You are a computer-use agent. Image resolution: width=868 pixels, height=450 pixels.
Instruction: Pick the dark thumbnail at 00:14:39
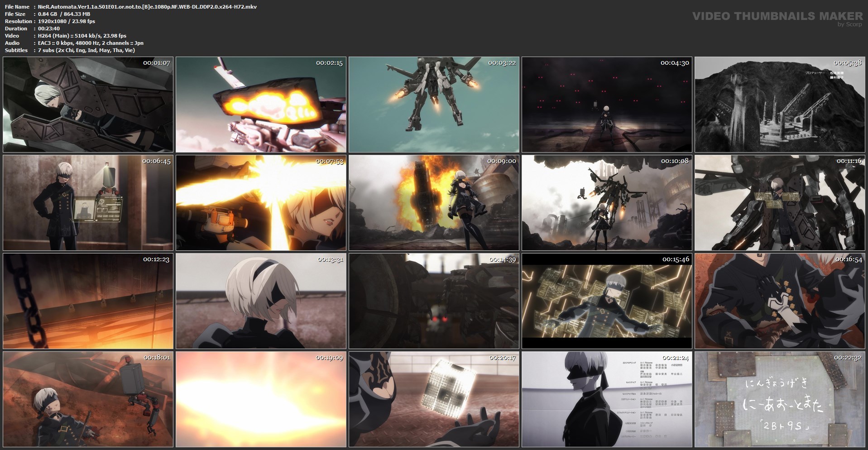[x=434, y=301]
